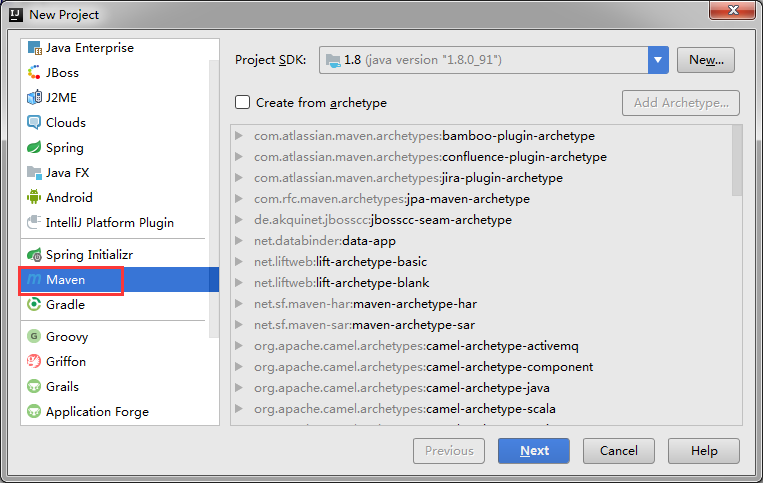This screenshot has height=483, width=763.
Task: Click the IntelliJ logo in title bar
Action: [16, 15]
